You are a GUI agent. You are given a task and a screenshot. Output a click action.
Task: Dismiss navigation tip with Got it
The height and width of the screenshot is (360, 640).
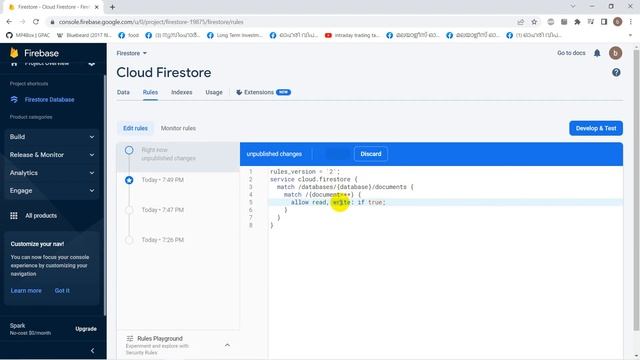pos(62,291)
